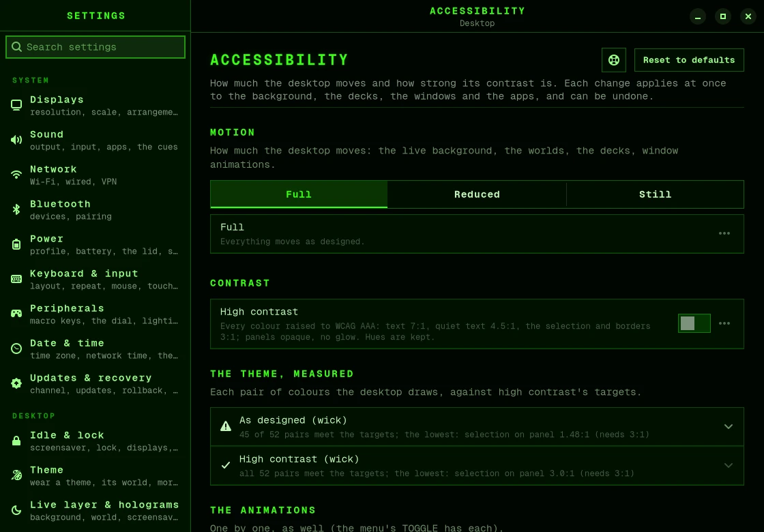
Task: Click the Displays monitor icon
Action: (x=16, y=105)
